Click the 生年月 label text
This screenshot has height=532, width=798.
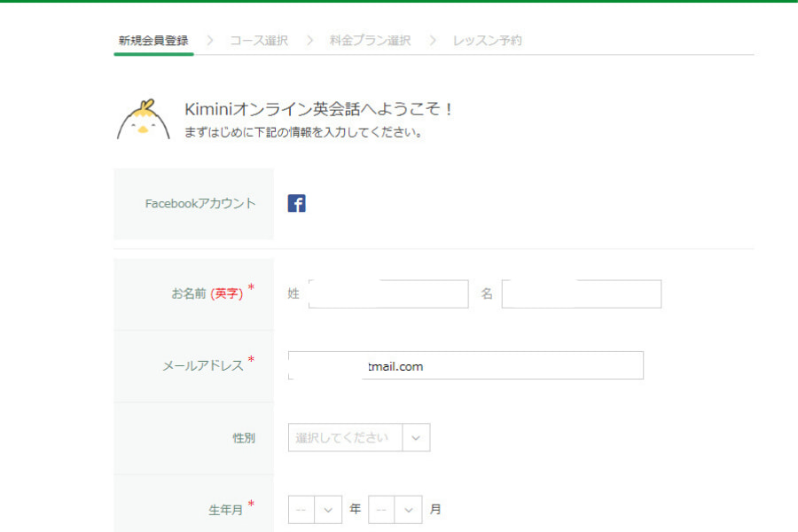[225, 510]
